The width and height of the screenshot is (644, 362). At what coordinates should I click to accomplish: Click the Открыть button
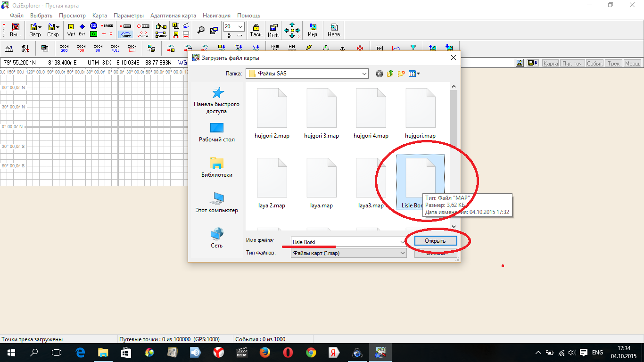point(435,241)
